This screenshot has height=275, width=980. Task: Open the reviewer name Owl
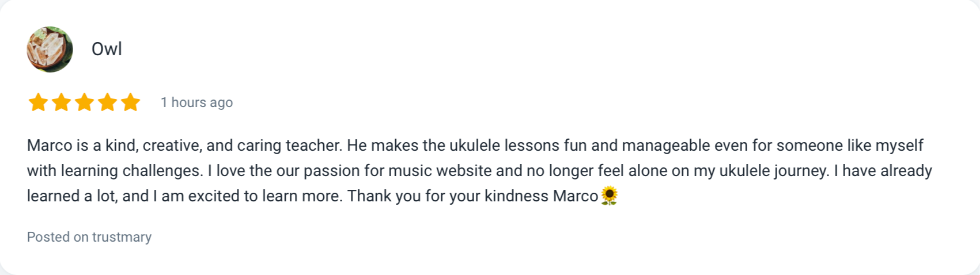107,49
